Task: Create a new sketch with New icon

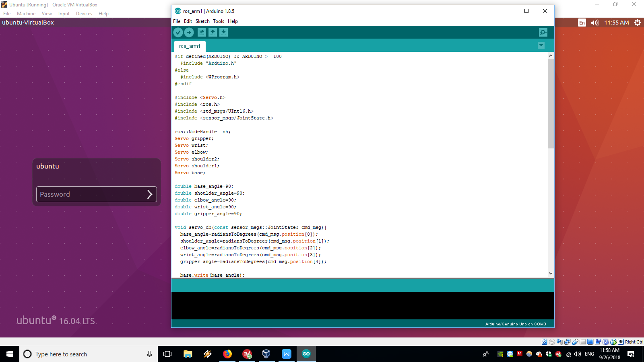Action: pyautogui.click(x=202, y=32)
